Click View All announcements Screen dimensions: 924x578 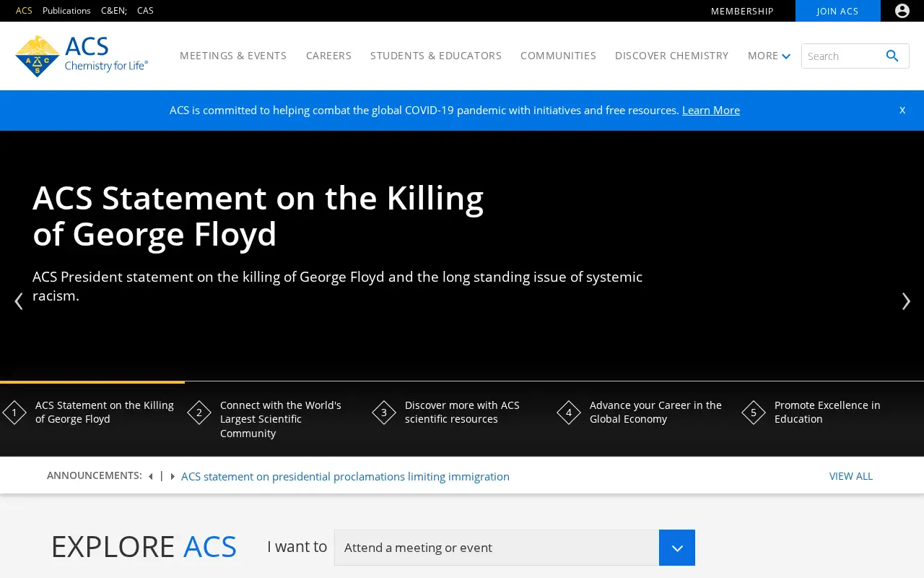tap(851, 476)
